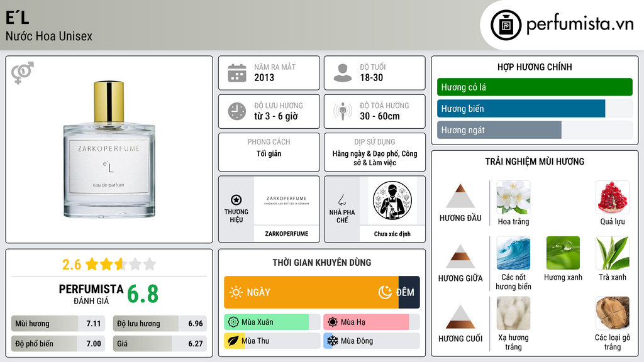
Task: Click the Hương biển blue bar
Action: (521, 108)
